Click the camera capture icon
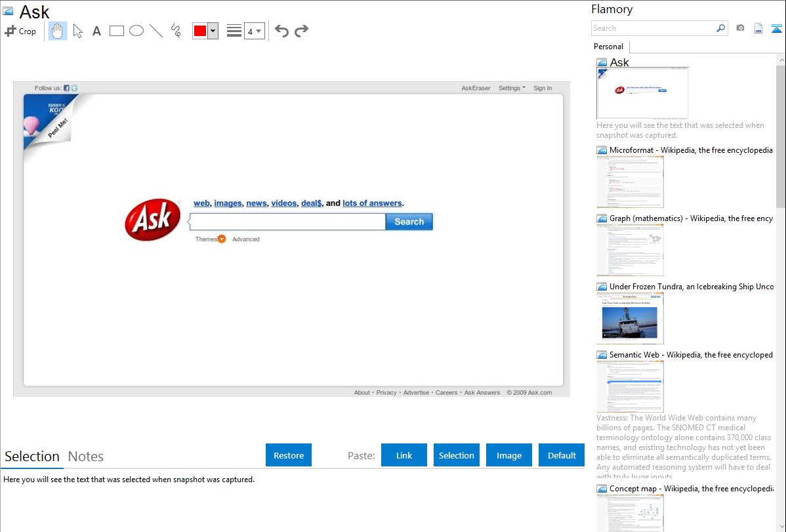This screenshot has height=532, width=786. (740, 28)
